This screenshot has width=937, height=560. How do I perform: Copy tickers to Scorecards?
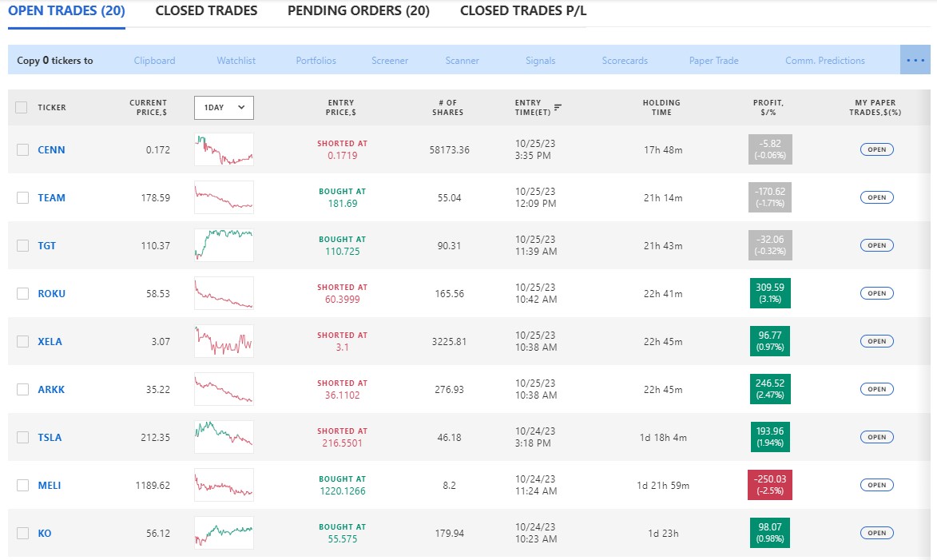point(625,61)
